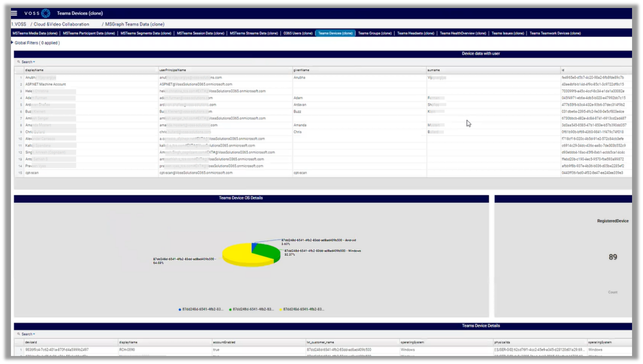Click Cloud & Video Collaboration breadcrumb
Image resolution: width=643 pixels, height=364 pixels.
point(62,24)
